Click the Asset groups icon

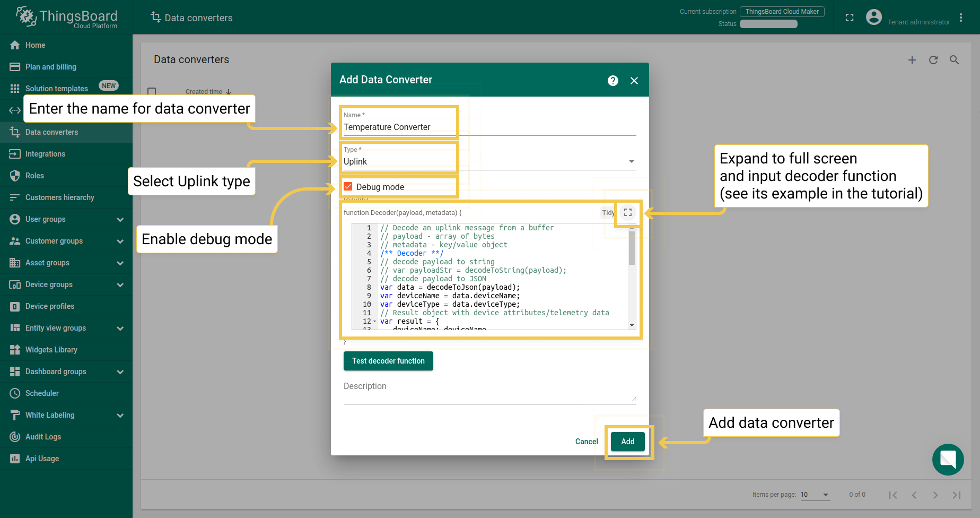point(15,263)
